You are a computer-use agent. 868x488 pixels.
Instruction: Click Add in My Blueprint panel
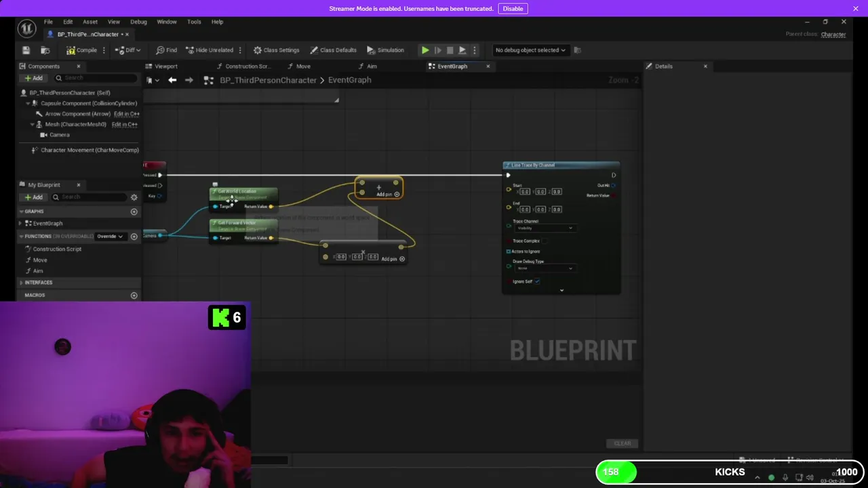coord(33,197)
